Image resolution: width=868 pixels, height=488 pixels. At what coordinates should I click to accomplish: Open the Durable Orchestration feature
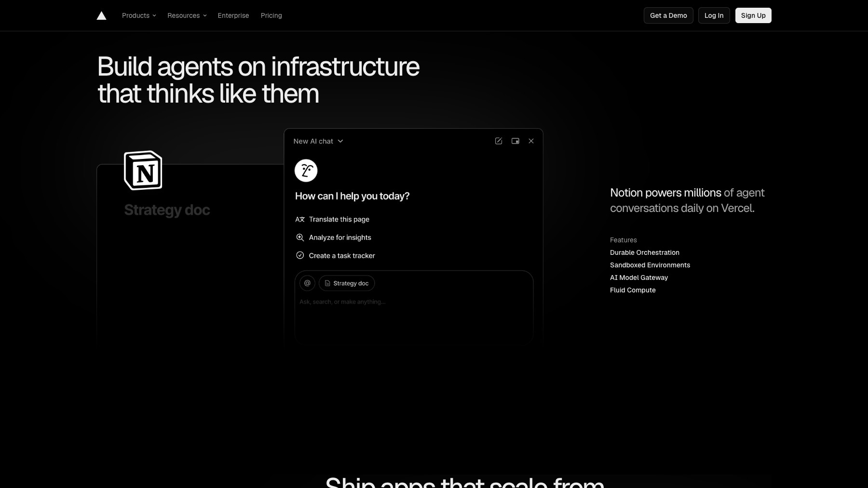(x=645, y=252)
